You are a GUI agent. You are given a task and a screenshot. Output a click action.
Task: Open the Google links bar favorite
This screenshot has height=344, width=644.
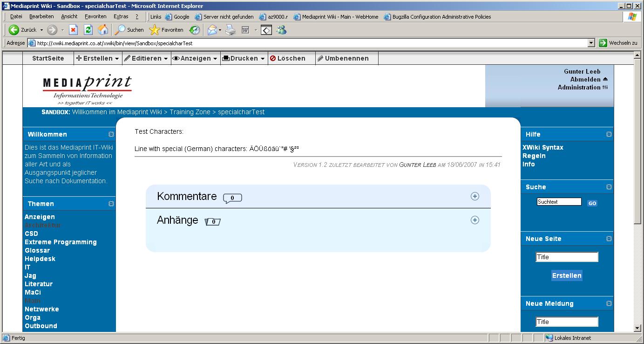coord(177,17)
